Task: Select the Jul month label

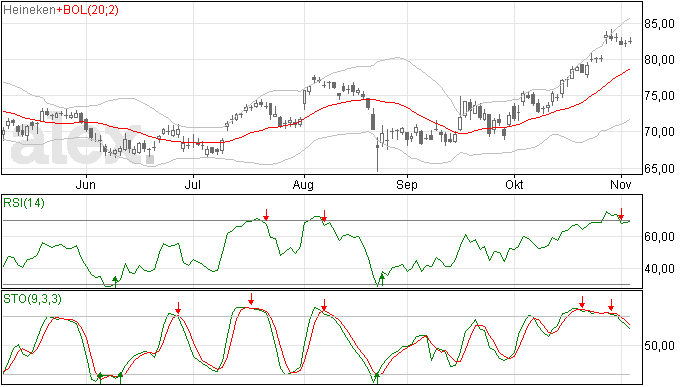Action: click(x=193, y=184)
